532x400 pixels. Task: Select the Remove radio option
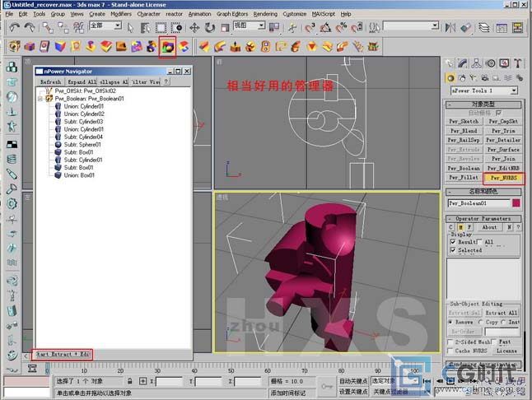pyautogui.click(x=450, y=322)
